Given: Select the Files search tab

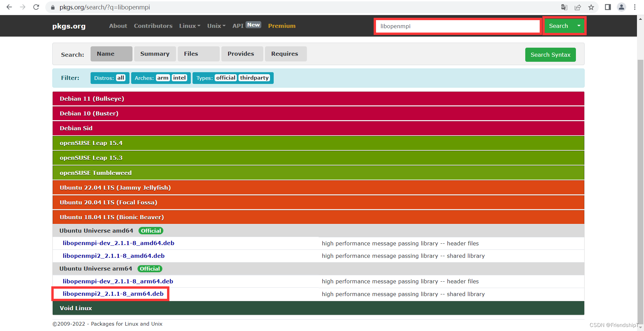Looking at the screenshot, I should pos(199,54).
